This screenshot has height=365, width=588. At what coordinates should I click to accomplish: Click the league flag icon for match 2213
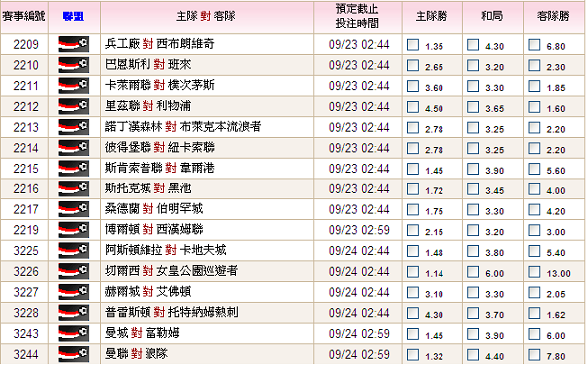[73, 127]
